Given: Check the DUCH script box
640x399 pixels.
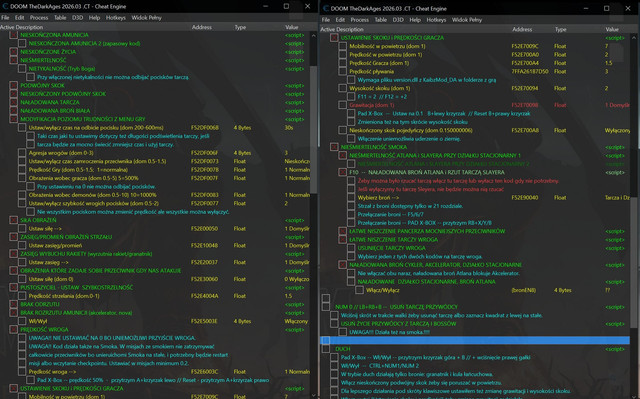Looking at the screenshot, I should [x=326, y=349].
